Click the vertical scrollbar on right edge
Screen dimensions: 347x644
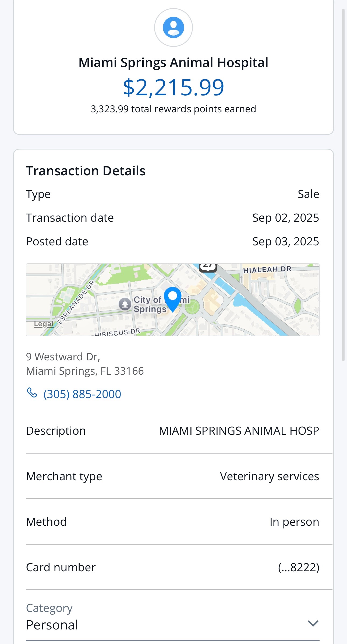pos(344,185)
